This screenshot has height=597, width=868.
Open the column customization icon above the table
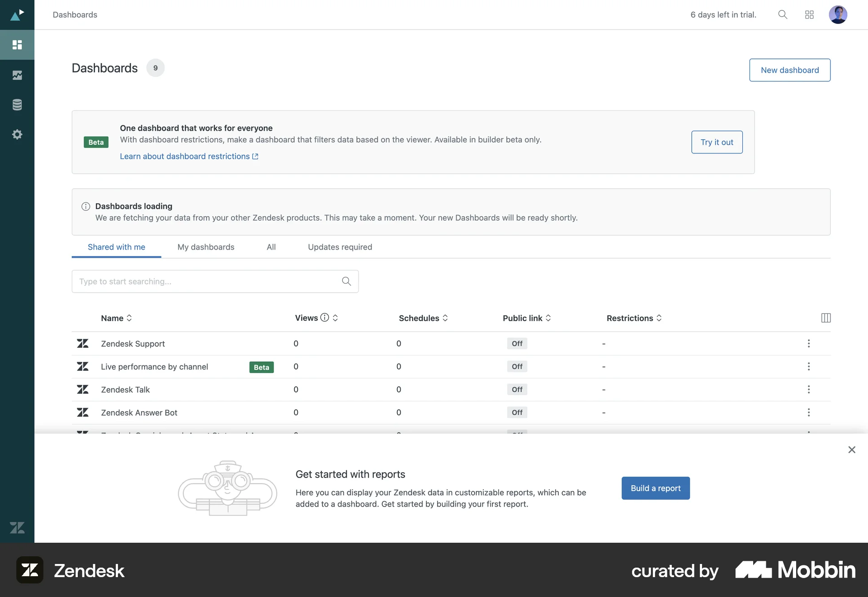point(826,317)
